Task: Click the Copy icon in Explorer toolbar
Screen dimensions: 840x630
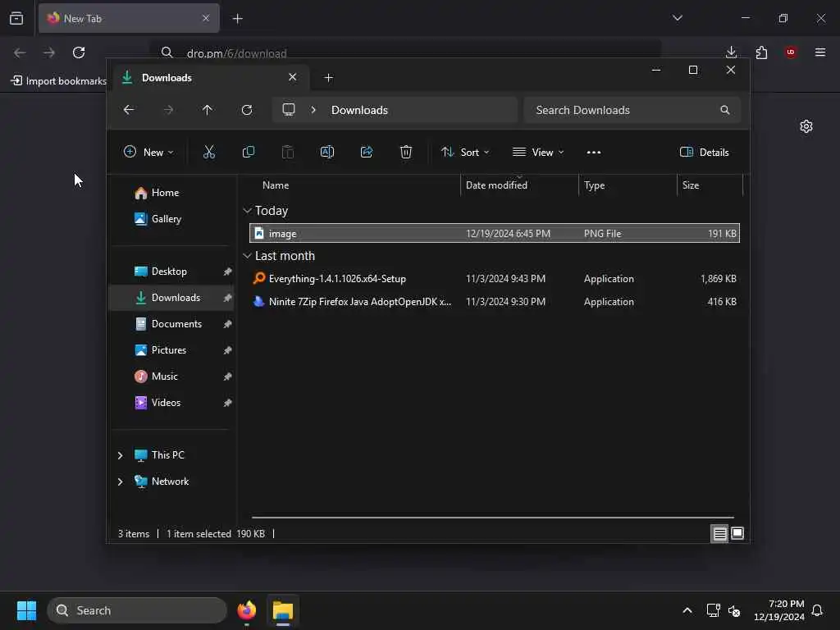Action: click(248, 152)
